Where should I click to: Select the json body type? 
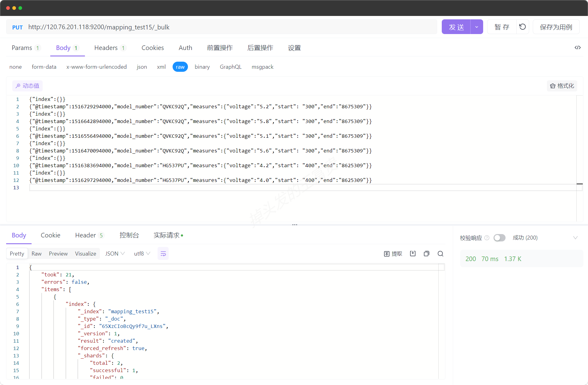[x=142, y=67]
